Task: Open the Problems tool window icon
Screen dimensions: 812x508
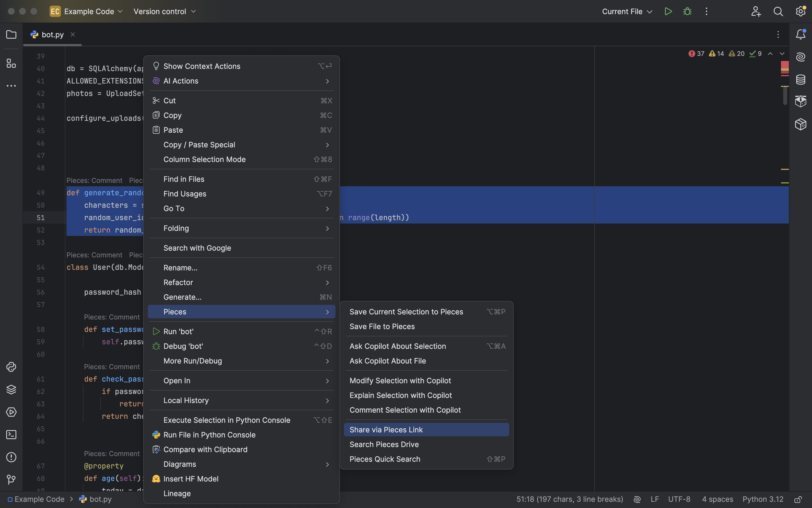Action: coord(11,457)
